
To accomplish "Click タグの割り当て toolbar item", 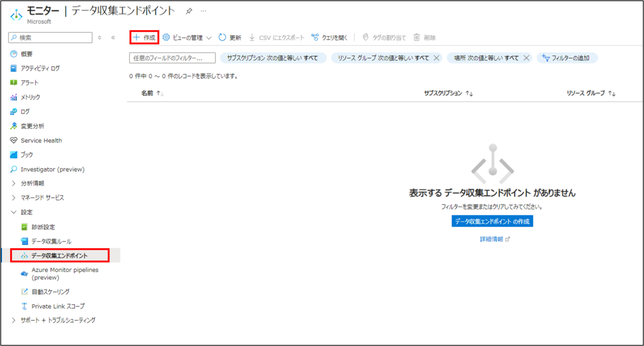I will click(384, 38).
